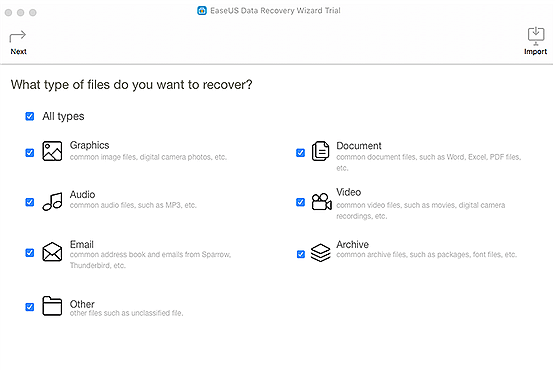The width and height of the screenshot is (555, 370).
Task: Click 'common video files, such as movies' description
Action: 420,210
